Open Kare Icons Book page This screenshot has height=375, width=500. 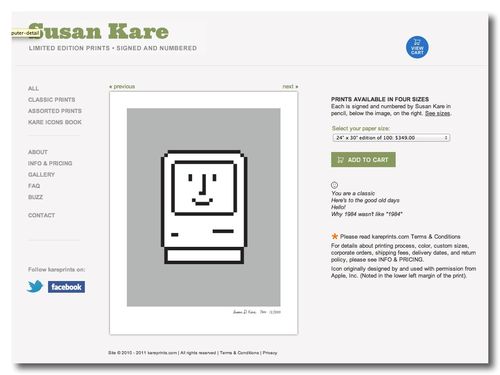point(55,122)
